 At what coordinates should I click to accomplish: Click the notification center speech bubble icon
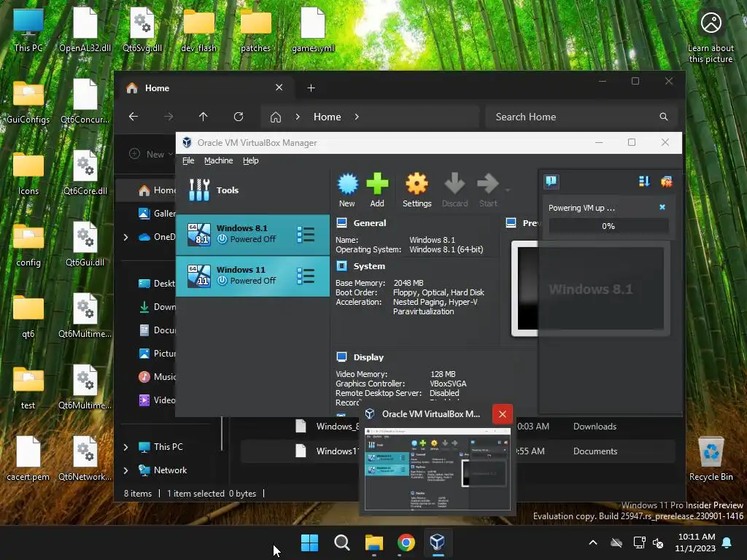pos(551,181)
